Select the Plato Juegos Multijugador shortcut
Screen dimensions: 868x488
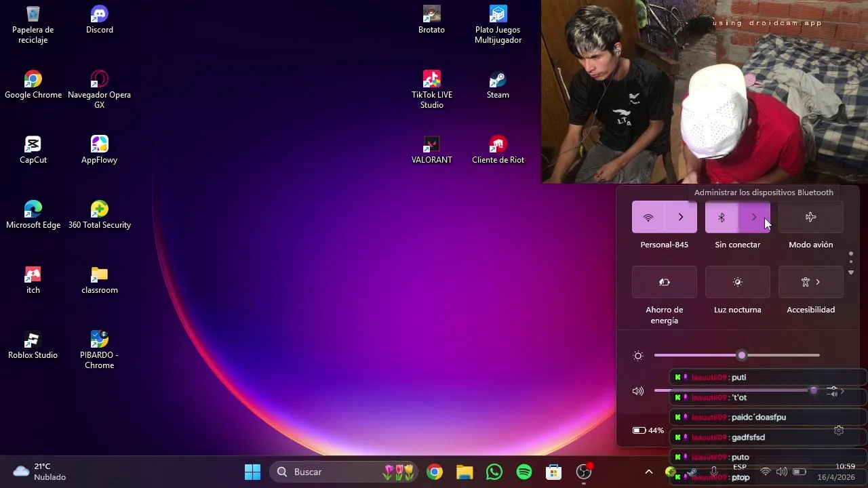pos(498,24)
